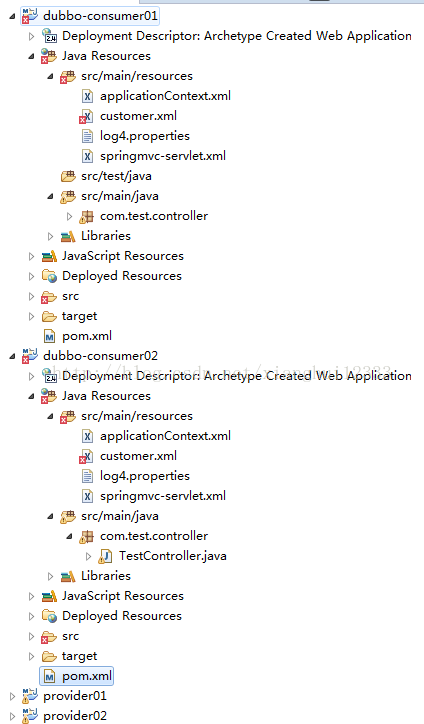The image size is (424, 724).
Task: Expand com.test.controller in dubbo-consumer01
Action: 69,216
